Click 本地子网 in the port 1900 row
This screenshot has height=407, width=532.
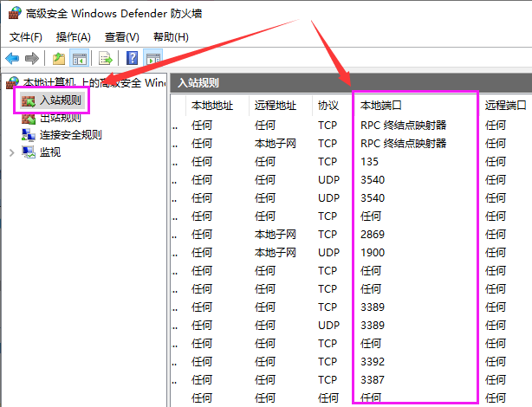click(276, 253)
